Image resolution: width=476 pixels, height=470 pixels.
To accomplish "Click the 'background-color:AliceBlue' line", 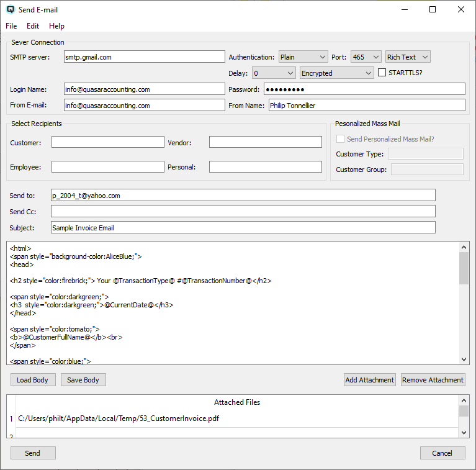I will pyautogui.click(x=76, y=256).
